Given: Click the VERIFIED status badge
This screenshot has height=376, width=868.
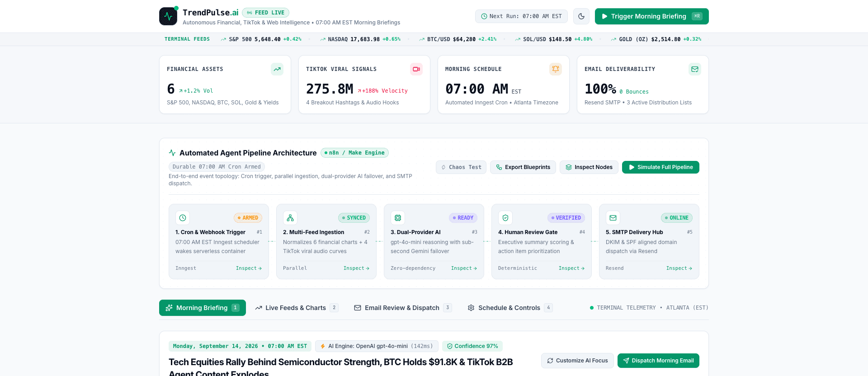Looking at the screenshot, I should (x=566, y=218).
